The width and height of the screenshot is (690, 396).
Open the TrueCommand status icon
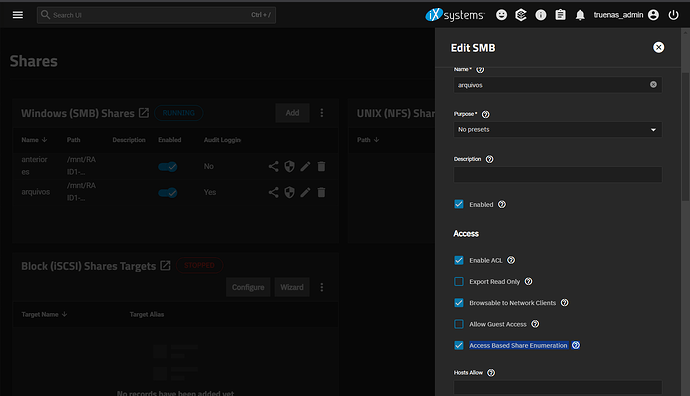521,15
